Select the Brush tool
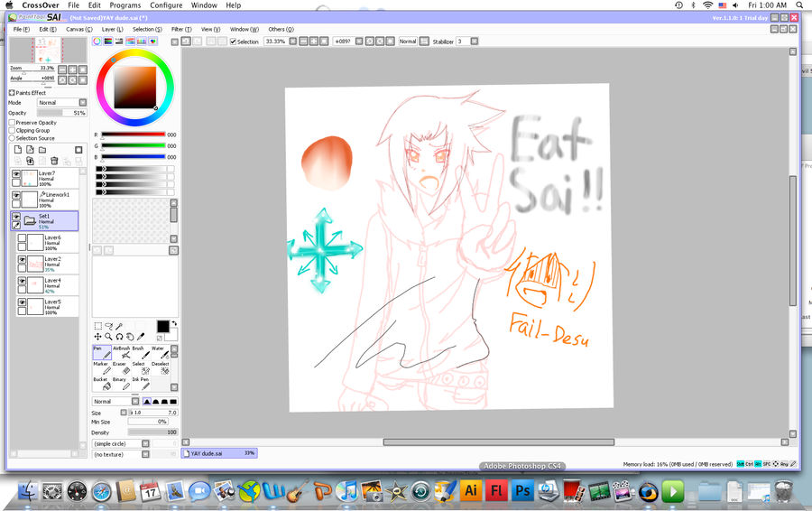812x511 pixels. pos(141,352)
